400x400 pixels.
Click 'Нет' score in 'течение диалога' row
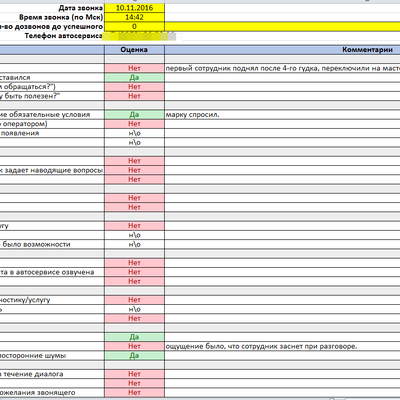tap(134, 374)
